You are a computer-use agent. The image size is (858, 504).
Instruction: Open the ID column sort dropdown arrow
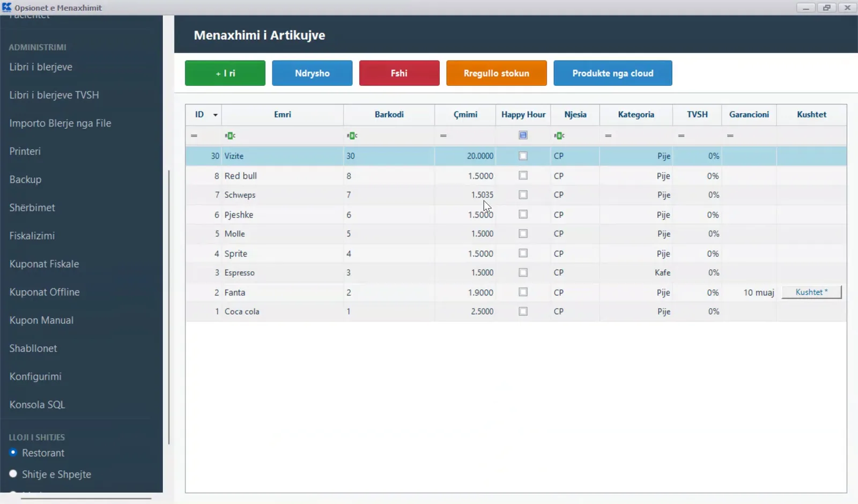216,115
